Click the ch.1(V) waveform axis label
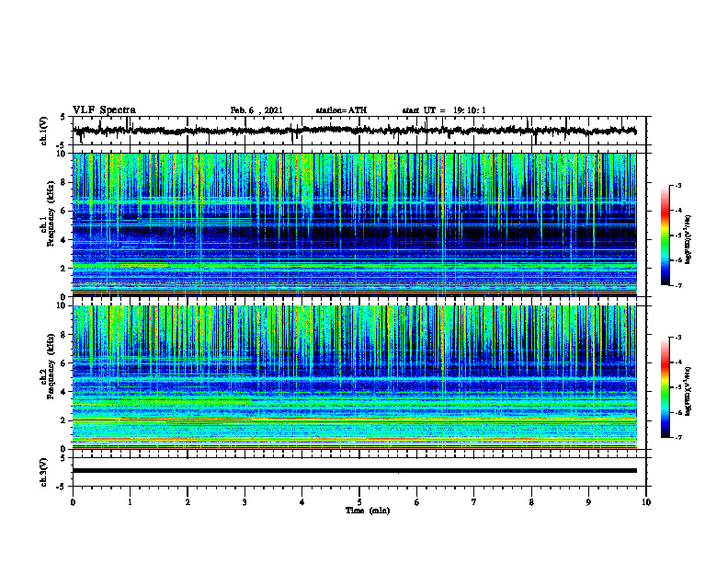 (44, 131)
